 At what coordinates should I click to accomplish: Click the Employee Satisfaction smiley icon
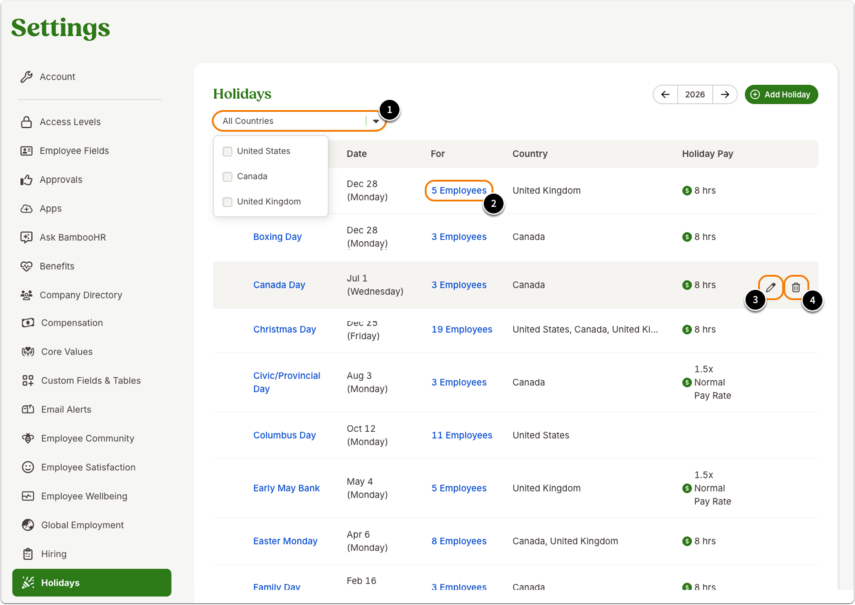pyautogui.click(x=28, y=467)
